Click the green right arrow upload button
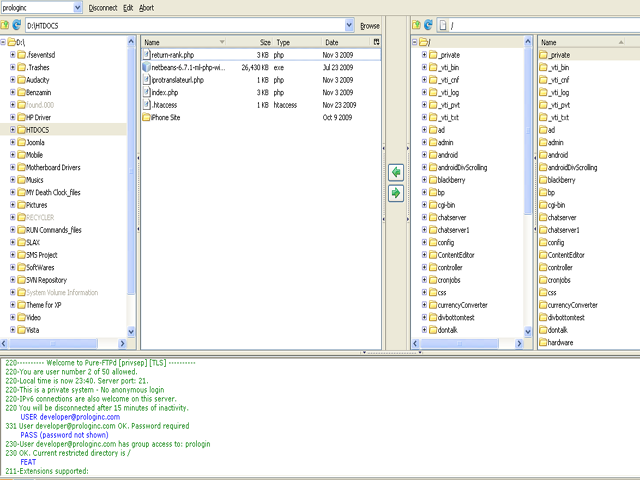The image size is (640, 480). [396, 193]
